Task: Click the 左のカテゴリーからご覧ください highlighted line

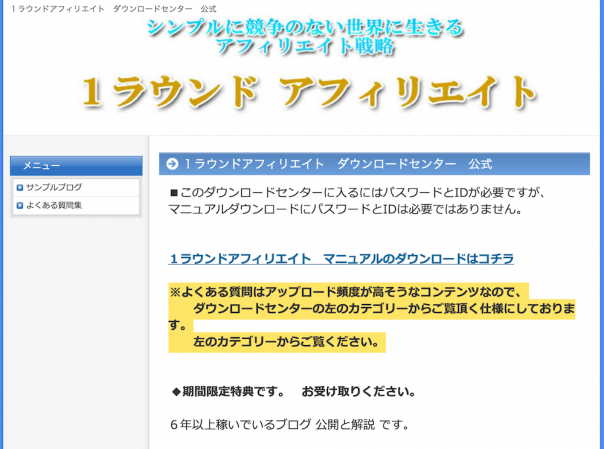Action: coord(286,342)
